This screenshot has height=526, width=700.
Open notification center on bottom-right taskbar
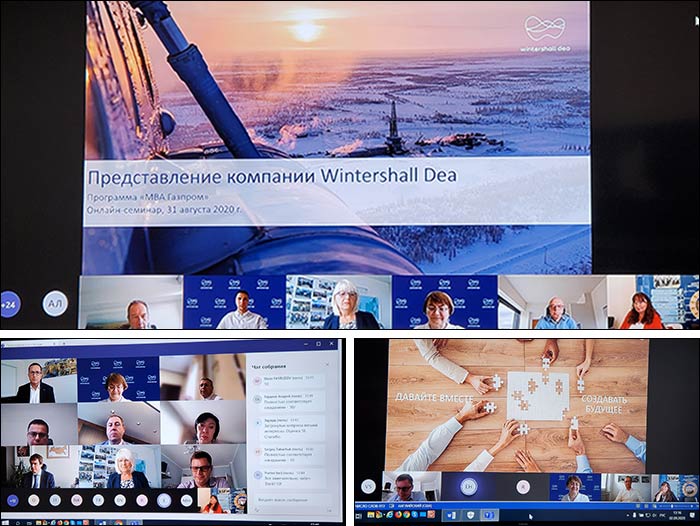pyautogui.click(x=692, y=515)
